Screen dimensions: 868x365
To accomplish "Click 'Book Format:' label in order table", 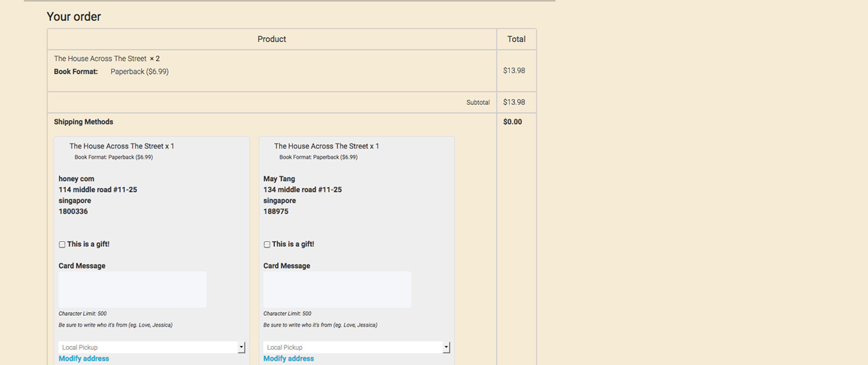I will tap(76, 72).
